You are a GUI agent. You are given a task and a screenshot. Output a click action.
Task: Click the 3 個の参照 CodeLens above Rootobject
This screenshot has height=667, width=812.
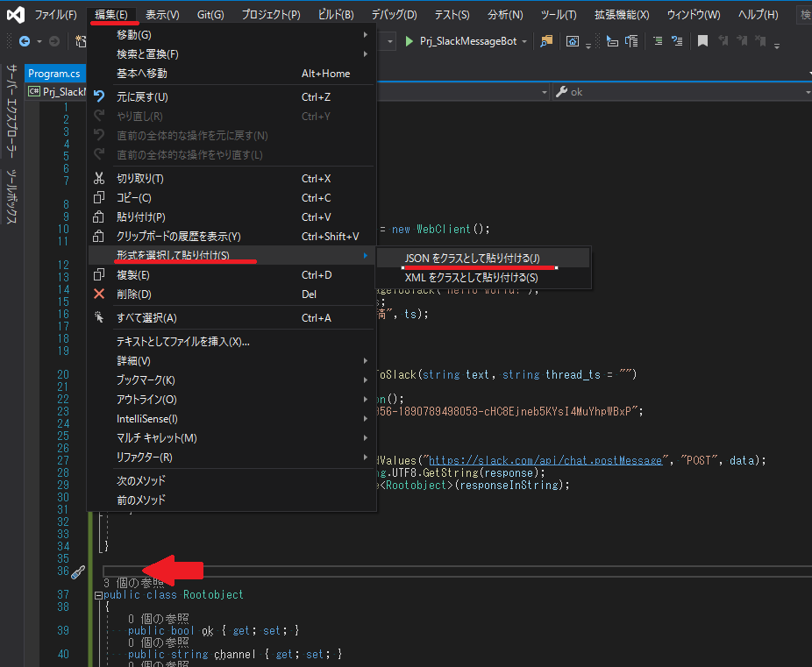[x=133, y=583]
